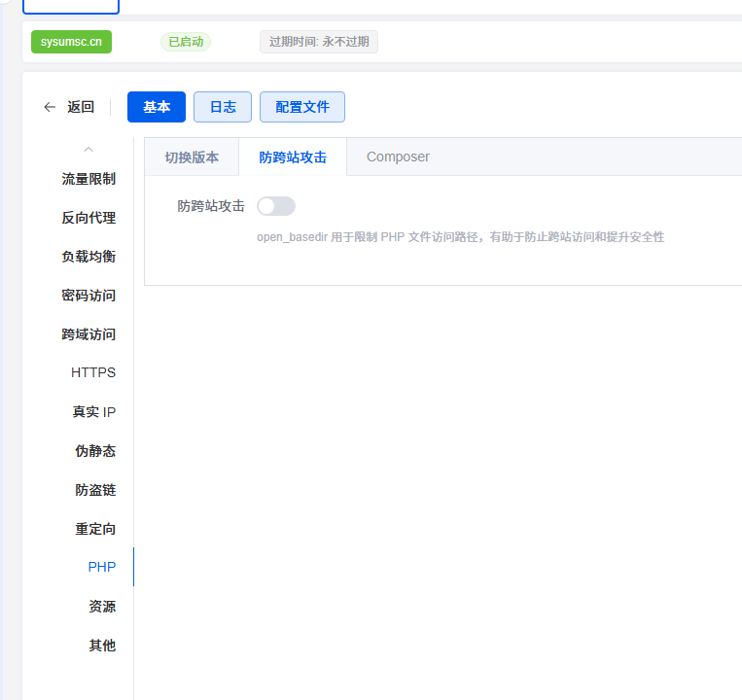The height and width of the screenshot is (700, 742).
Task: Open 伪静态 settings
Action: pyautogui.click(x=95, y=451)
